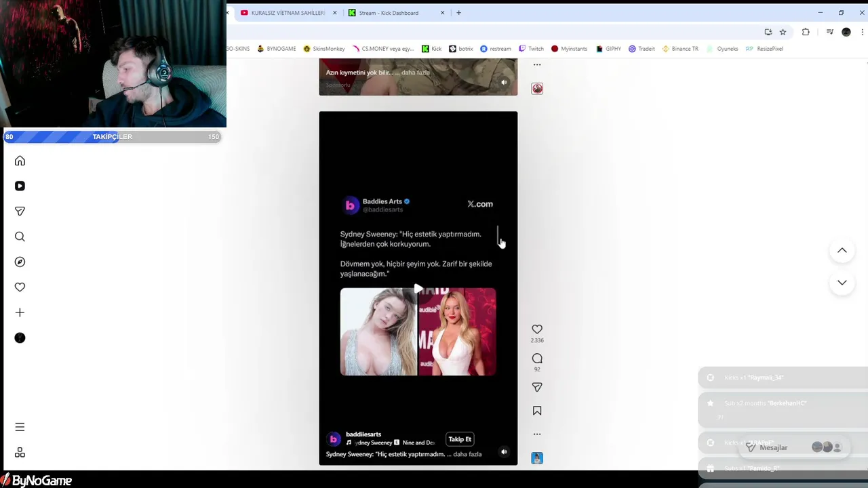Open audio thumbnail beside the sponsored reel

[537, 89]
